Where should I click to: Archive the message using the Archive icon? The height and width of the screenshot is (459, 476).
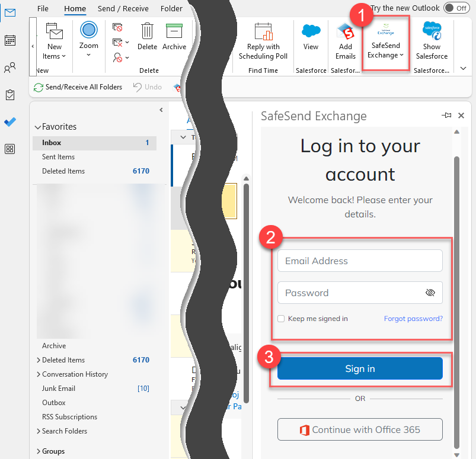tap(174, 37)
